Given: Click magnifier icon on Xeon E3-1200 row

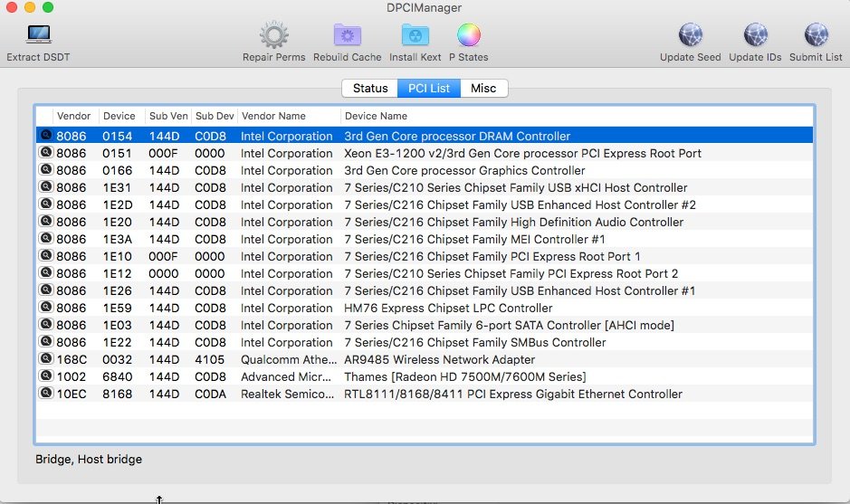Looking at the screenshot, I should coord(46,152).
